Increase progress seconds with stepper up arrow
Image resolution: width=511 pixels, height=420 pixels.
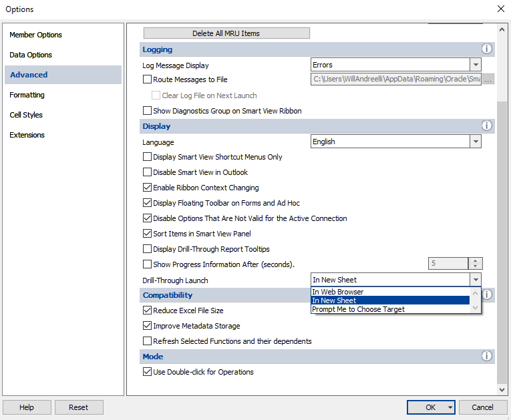(x=475, y=261)
